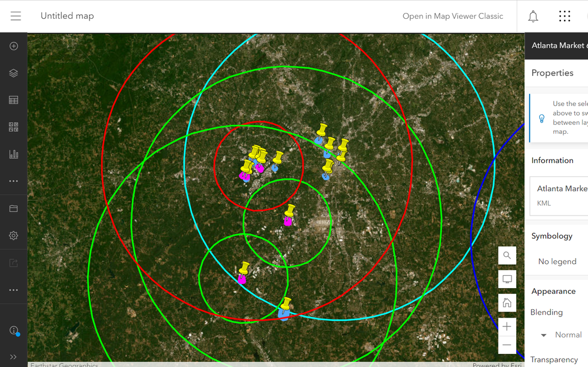This screenshot has height=367, width=588.
Task: Open the Layers panel
Action: (14, 73)
